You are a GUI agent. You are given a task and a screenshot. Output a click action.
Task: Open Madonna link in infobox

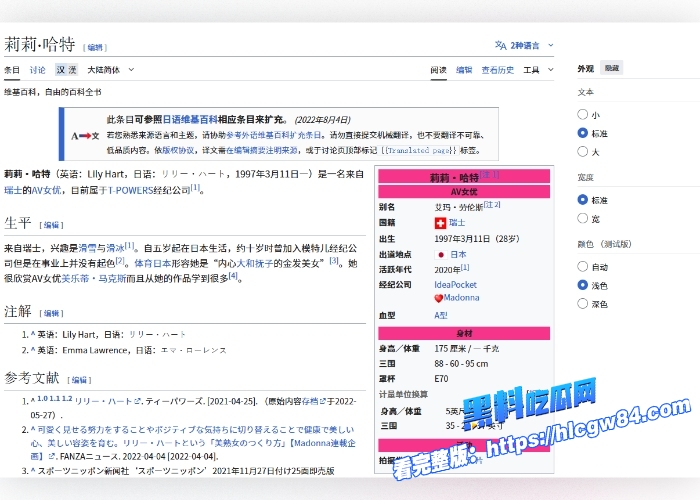pos(461,298)
